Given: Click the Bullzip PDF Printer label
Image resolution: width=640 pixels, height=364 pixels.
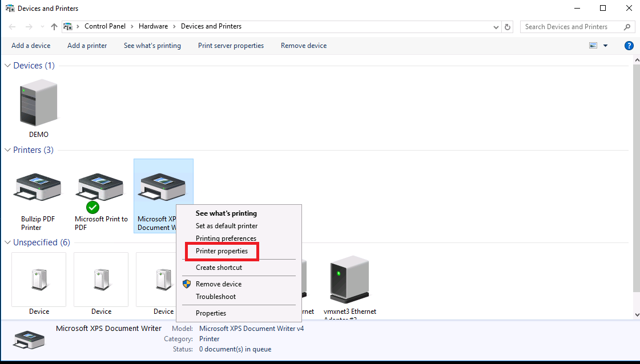Looking at the screenshot, I should point(38,223).
